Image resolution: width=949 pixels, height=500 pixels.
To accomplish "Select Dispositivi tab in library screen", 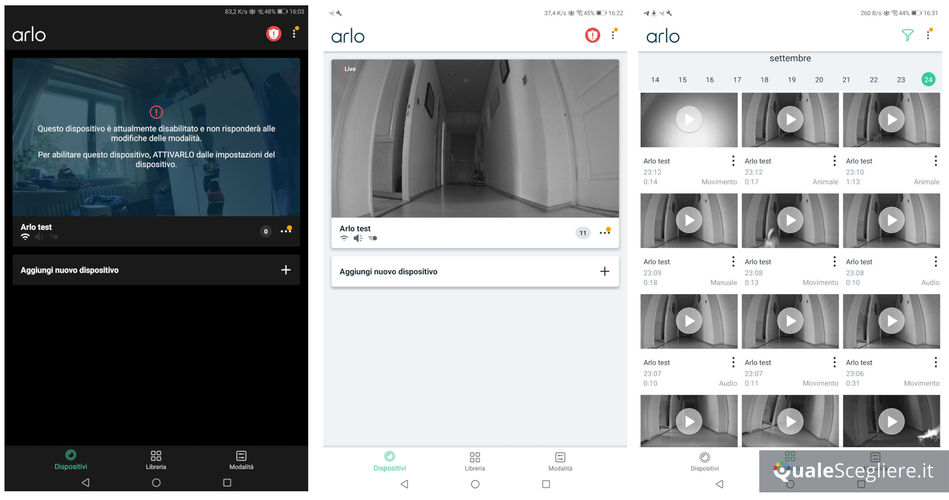I will pyautogui.click(x=704, y=461).
